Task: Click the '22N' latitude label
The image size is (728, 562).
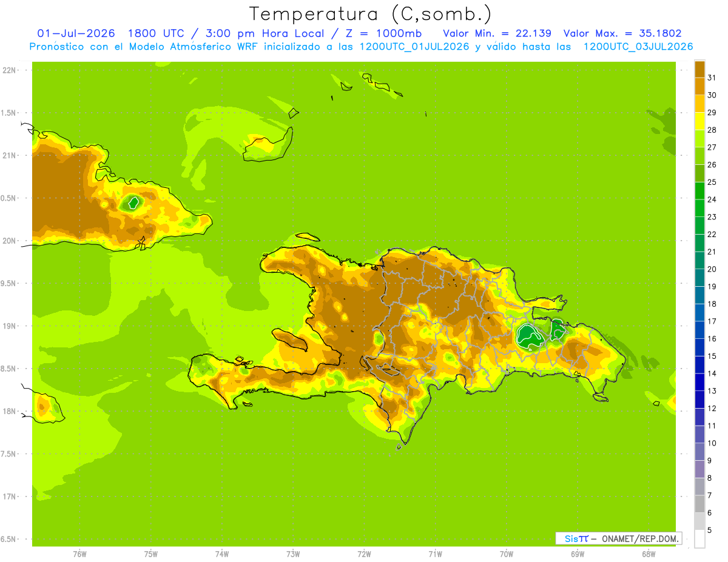Action: pyautogui.click(x=9, y=70)
